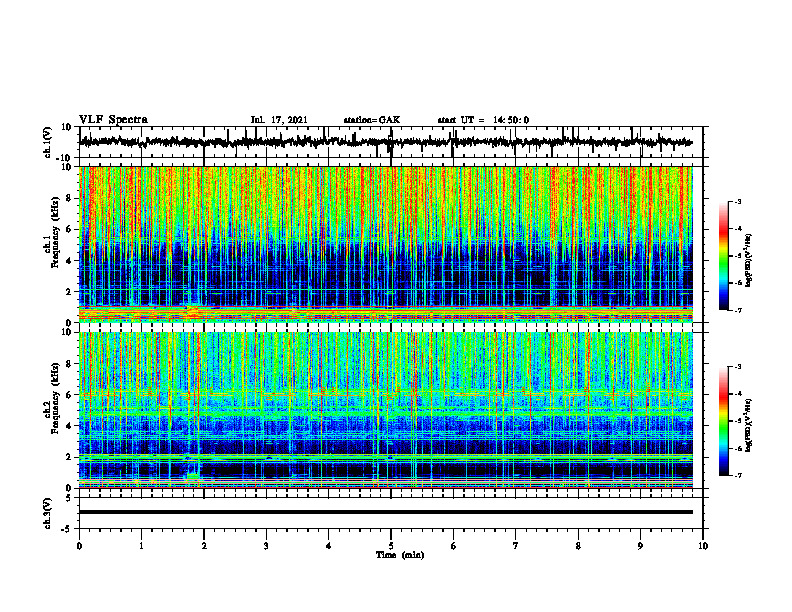792x612 pixels.
Task: Click time-axis tick label 1
Action: [141, 546]
